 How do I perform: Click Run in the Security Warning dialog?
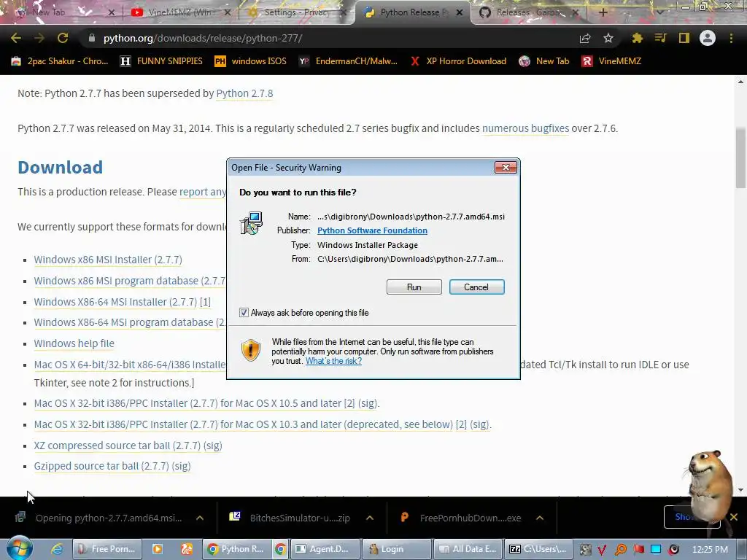click(x=414, y=287)
